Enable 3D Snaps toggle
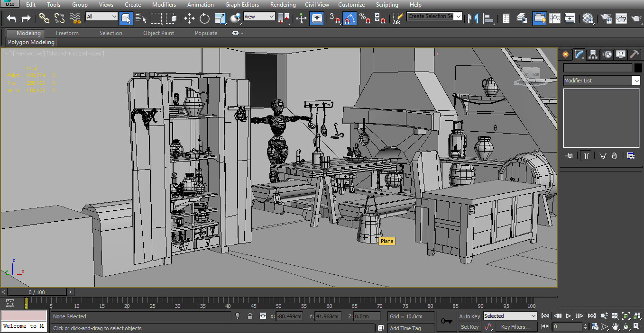 pos(333,19)
